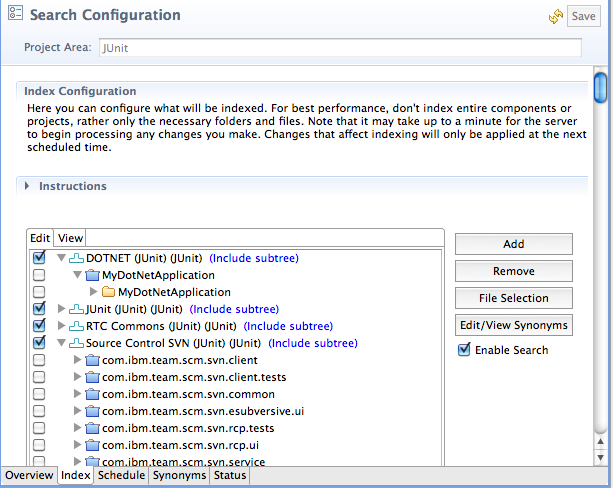The height and width of the screenshot is (488, 613).
Task: Expand the Instructions section
Action: tap(27, 186)
